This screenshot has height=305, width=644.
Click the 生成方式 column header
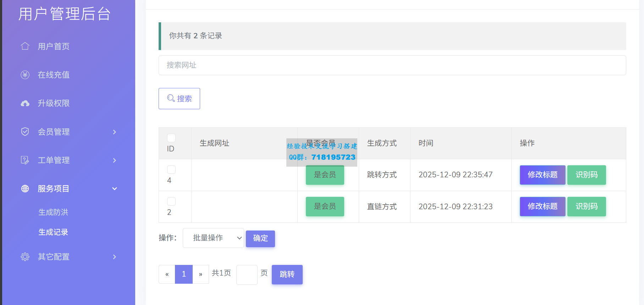tap(382, 143)
